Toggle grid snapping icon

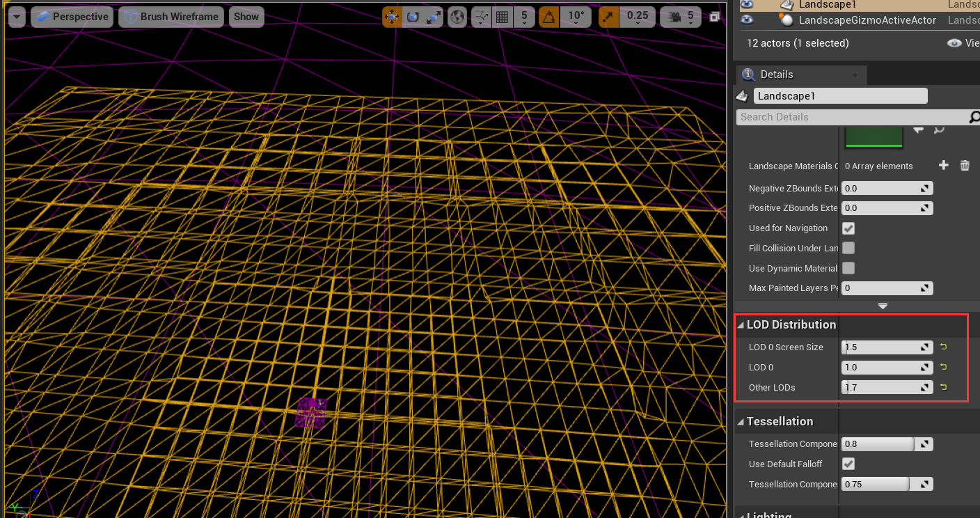pos(501,17)
